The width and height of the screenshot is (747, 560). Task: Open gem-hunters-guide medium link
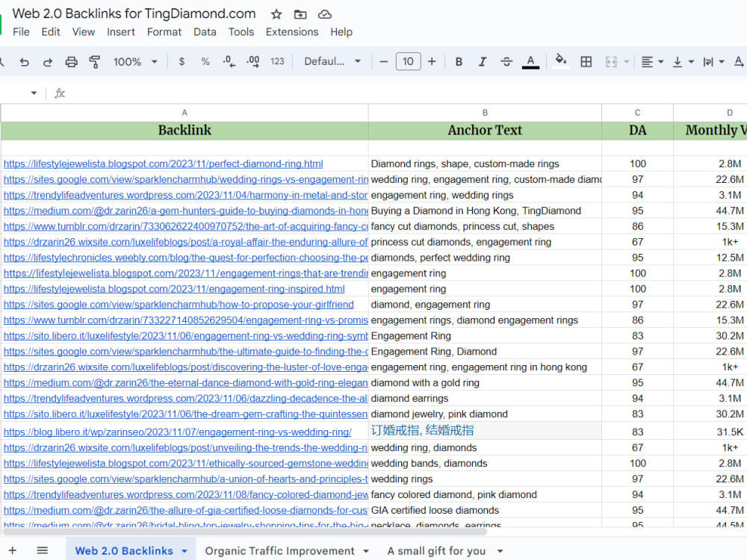point(186,211)
